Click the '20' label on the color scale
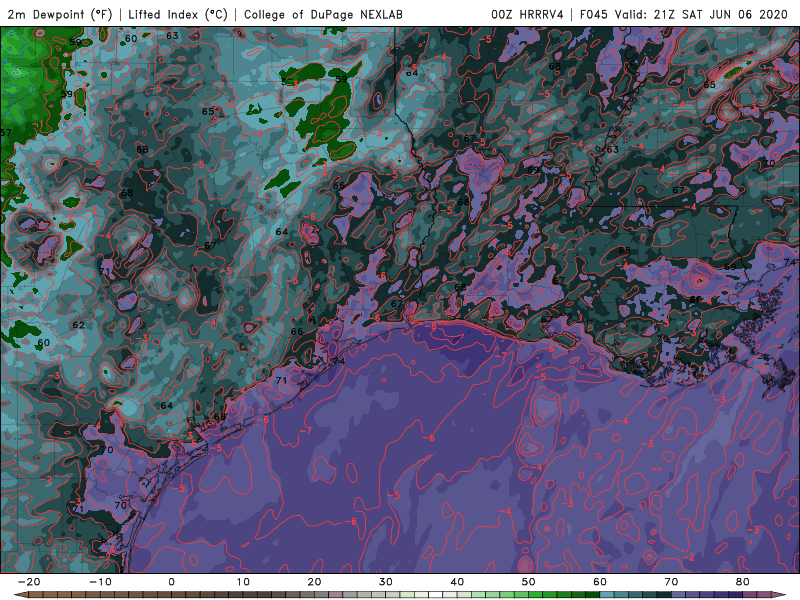The image size is (800, 600). tap(314, 582)
